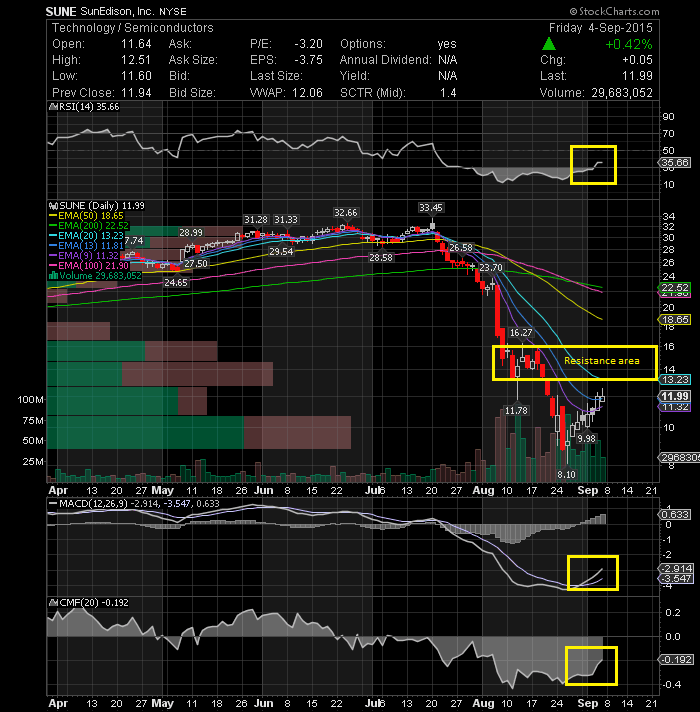Click the 16.27 price label
The height and width of the screenshot is (712, 700).
(x=521, y=333)
